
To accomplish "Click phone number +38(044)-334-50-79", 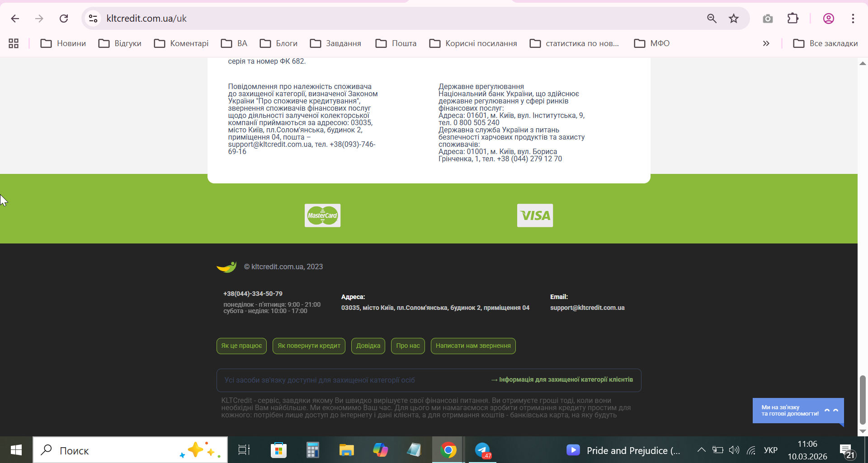I will pos(253,294).
